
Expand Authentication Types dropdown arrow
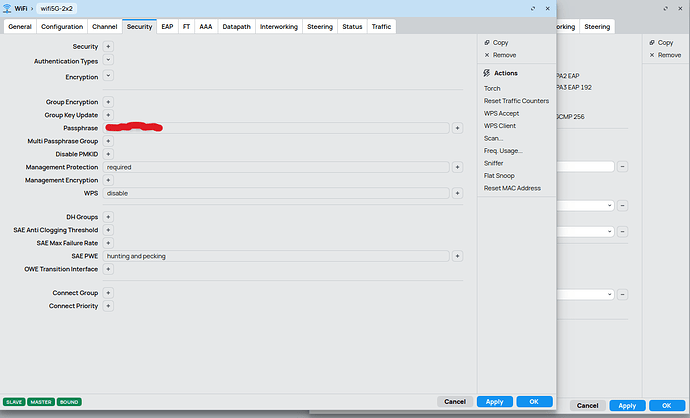coord(108,60)
